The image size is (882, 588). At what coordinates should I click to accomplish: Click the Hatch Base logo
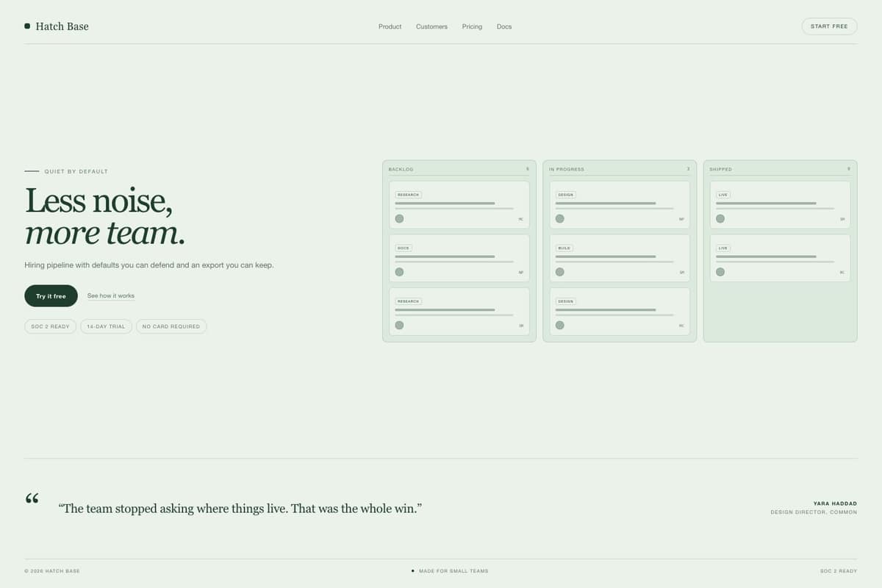[57, 26]
